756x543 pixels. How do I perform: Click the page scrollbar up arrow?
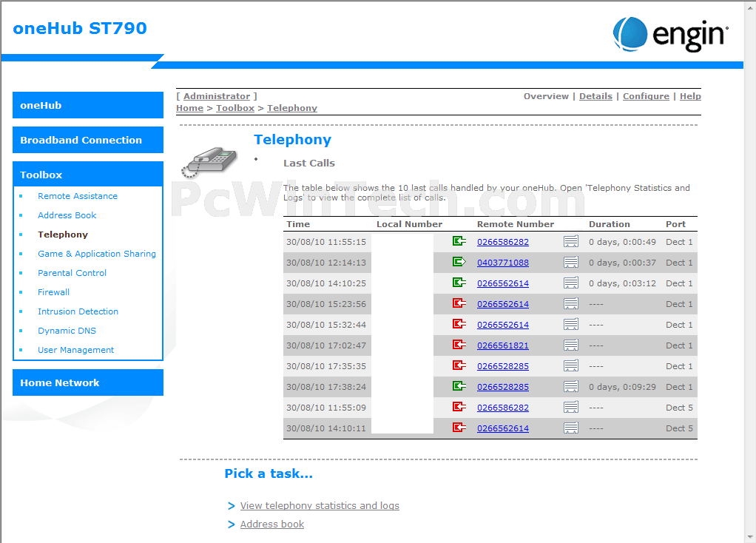[750, 6]
